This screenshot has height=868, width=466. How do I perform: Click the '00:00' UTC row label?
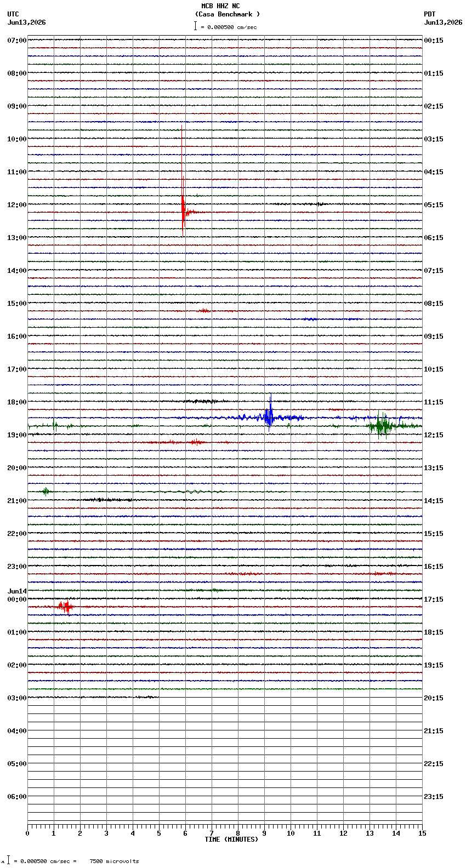click(17, 599)
